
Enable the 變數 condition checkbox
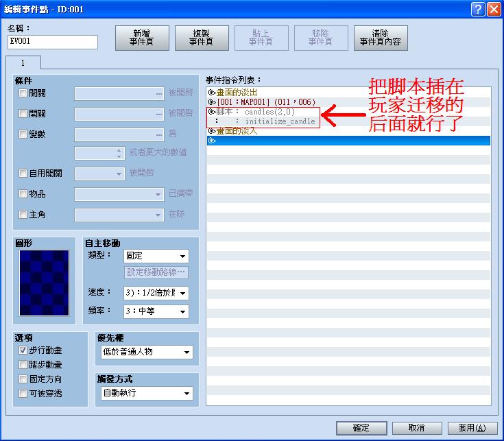point(23,134)
